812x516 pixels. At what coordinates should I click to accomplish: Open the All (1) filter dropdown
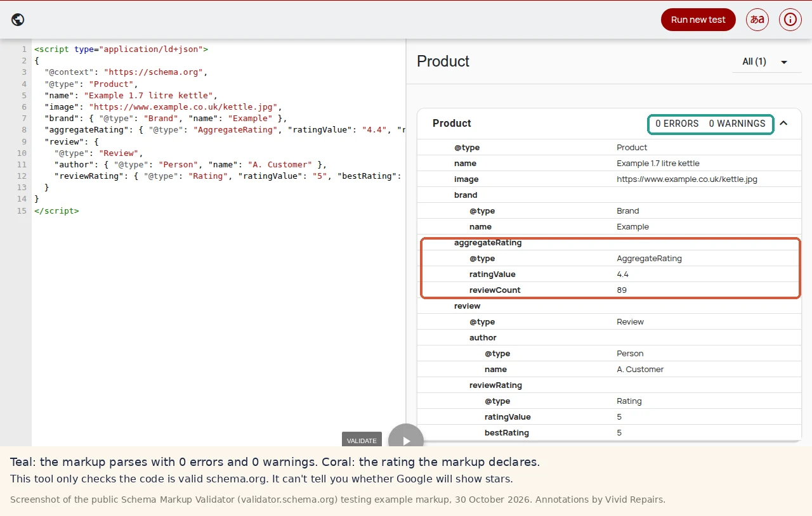767,61
